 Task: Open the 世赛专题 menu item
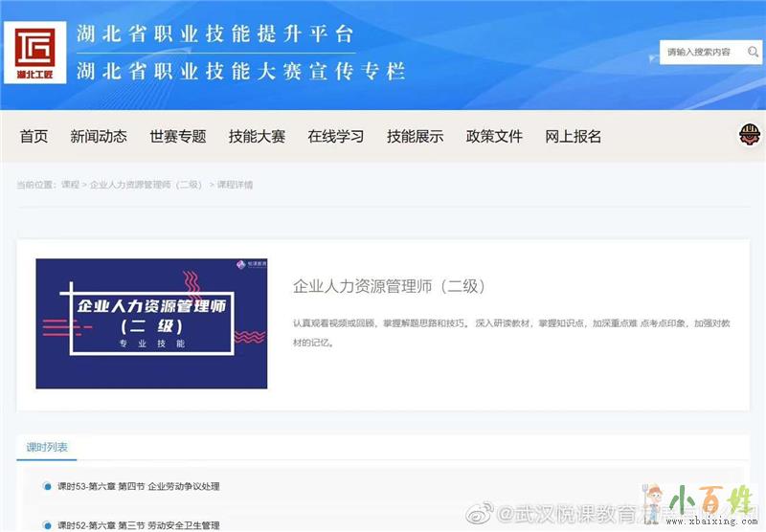(x=178, y=137)
